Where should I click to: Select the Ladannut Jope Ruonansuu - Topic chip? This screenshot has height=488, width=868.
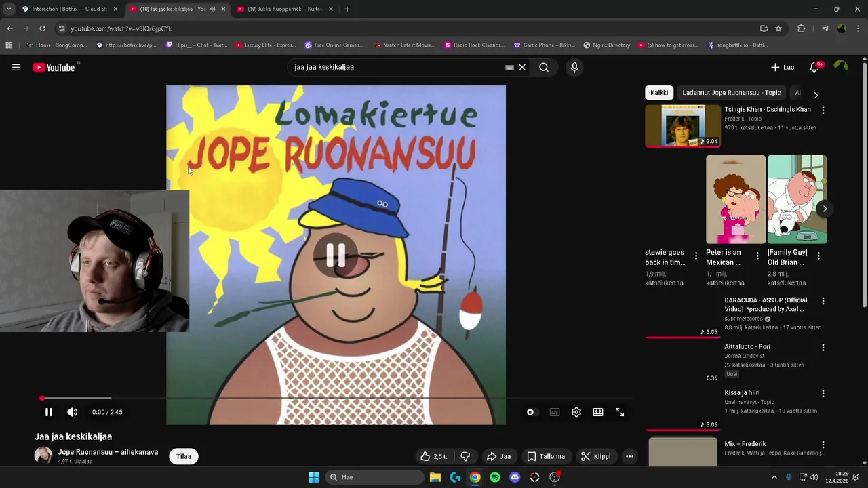[x=732, y=93]
